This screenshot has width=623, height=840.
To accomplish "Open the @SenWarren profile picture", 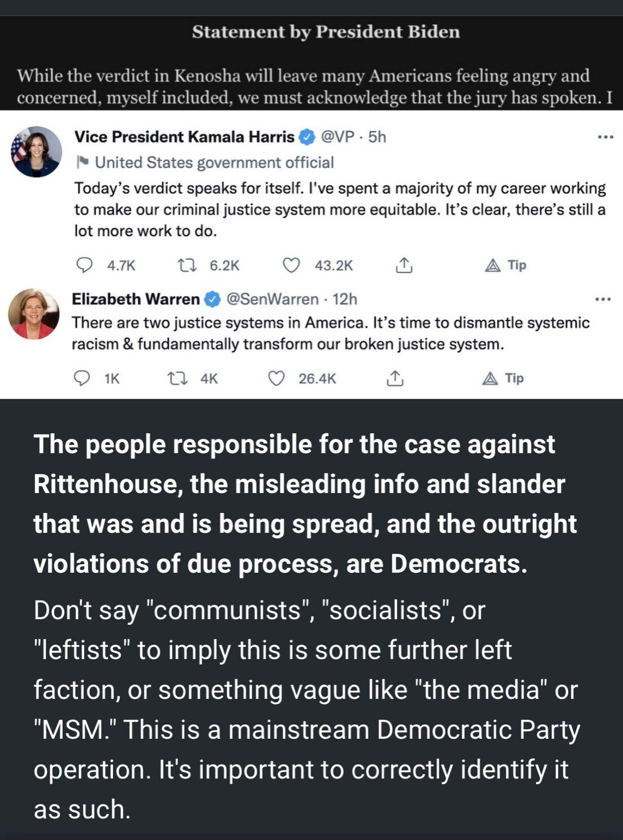I will pos(34,314).
